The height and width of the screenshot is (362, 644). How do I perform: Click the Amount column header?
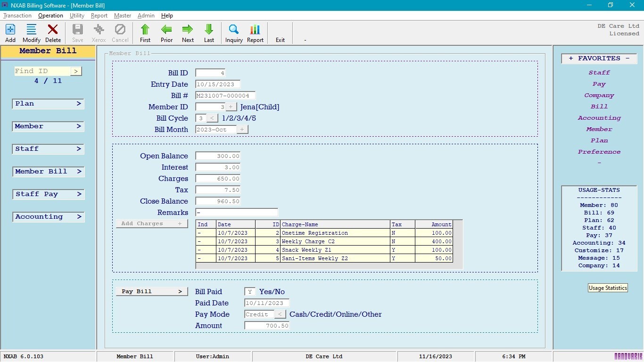(x=434, y=224)
